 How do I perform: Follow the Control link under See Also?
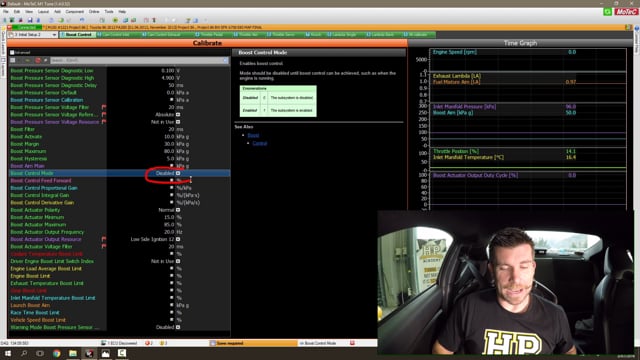260,143
